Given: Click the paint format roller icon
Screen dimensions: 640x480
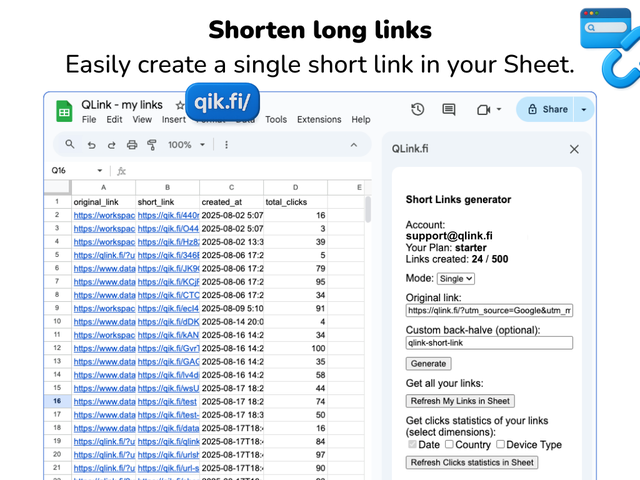Looking at the screenshot, I should pos(152,145).
